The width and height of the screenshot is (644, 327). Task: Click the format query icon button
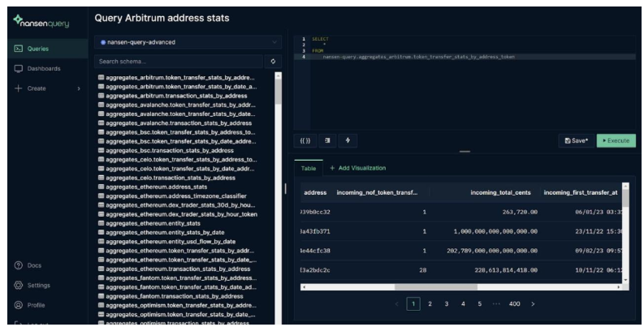click(327, 140)
